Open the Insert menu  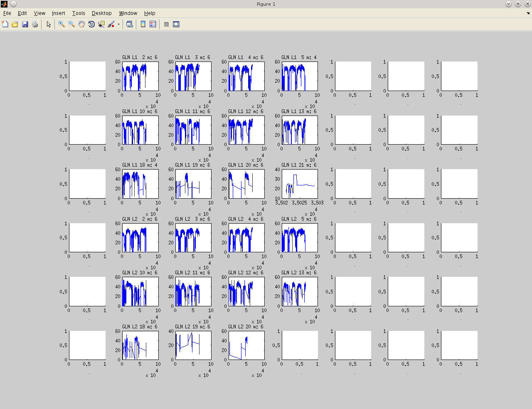click(x=58, y=13)
